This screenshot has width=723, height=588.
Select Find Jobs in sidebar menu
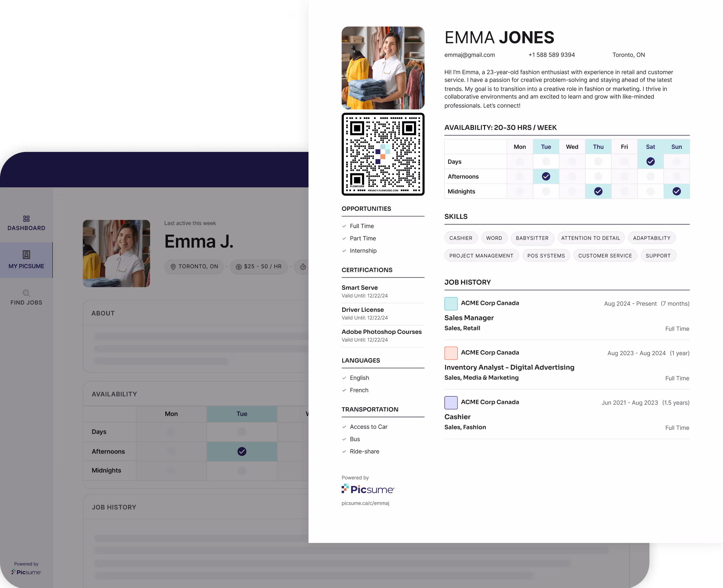pos(26,302)
